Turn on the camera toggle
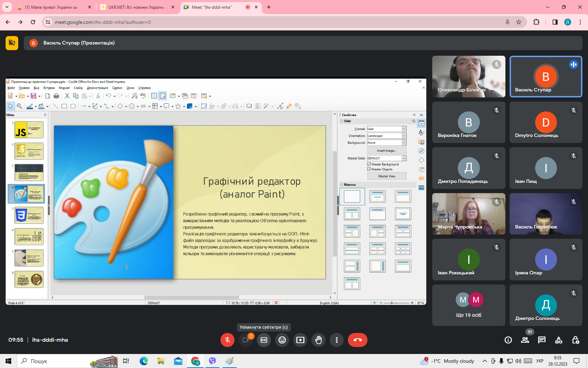 [246, 340]
